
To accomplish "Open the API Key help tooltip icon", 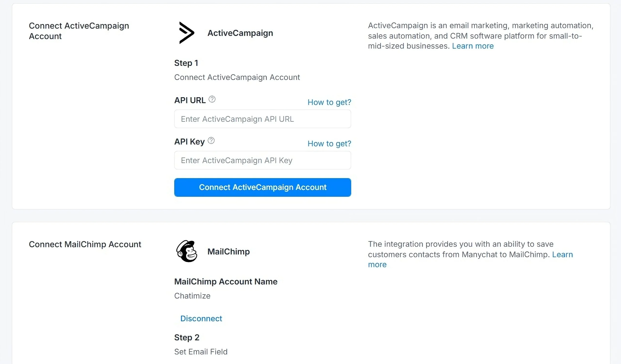I will point(211,141).
